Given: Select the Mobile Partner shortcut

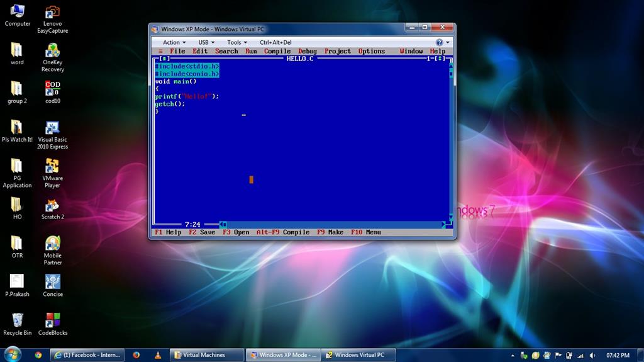Looking at the screenshot, I should (53, 251).
